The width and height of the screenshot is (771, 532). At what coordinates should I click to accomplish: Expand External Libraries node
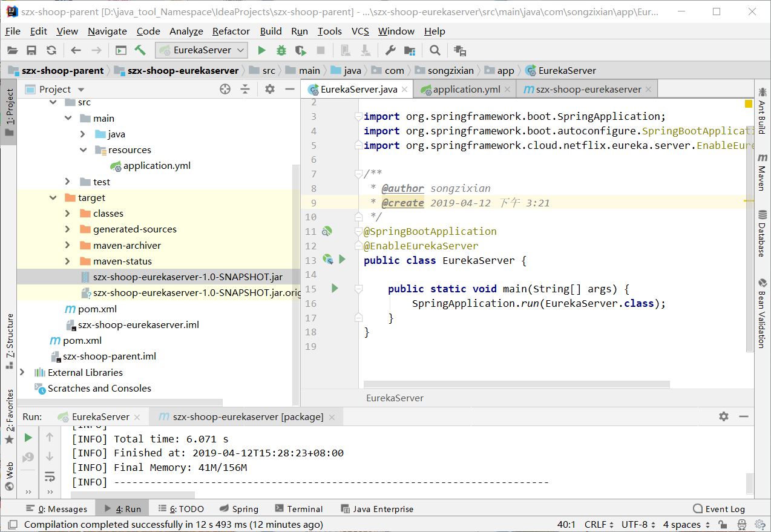[x=22, y=372]
